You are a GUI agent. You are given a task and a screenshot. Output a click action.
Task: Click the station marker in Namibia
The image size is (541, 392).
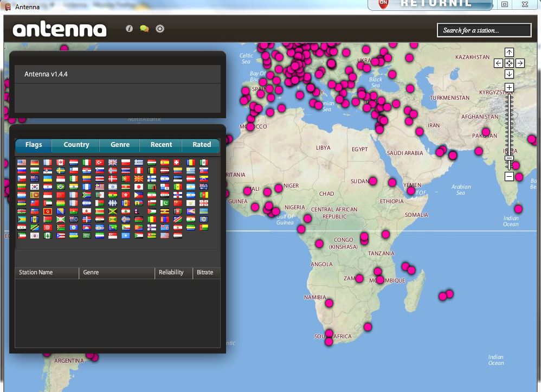click(329, 303)
